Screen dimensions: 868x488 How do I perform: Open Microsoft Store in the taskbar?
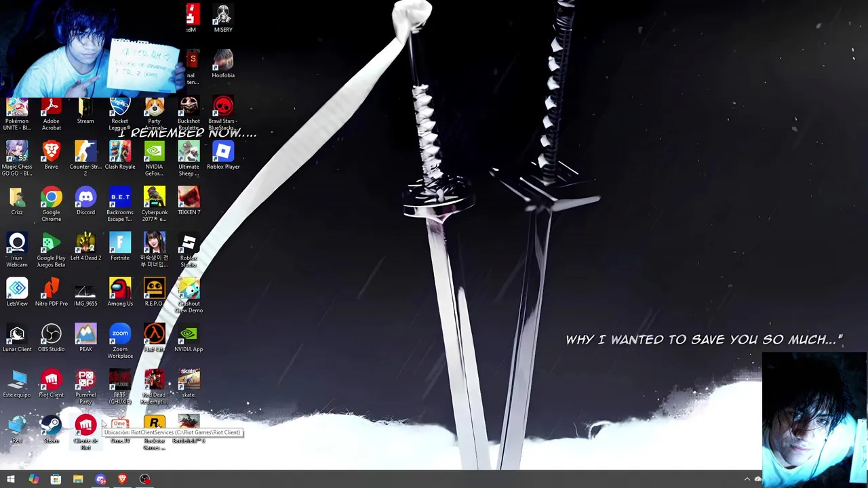[56, 479]
